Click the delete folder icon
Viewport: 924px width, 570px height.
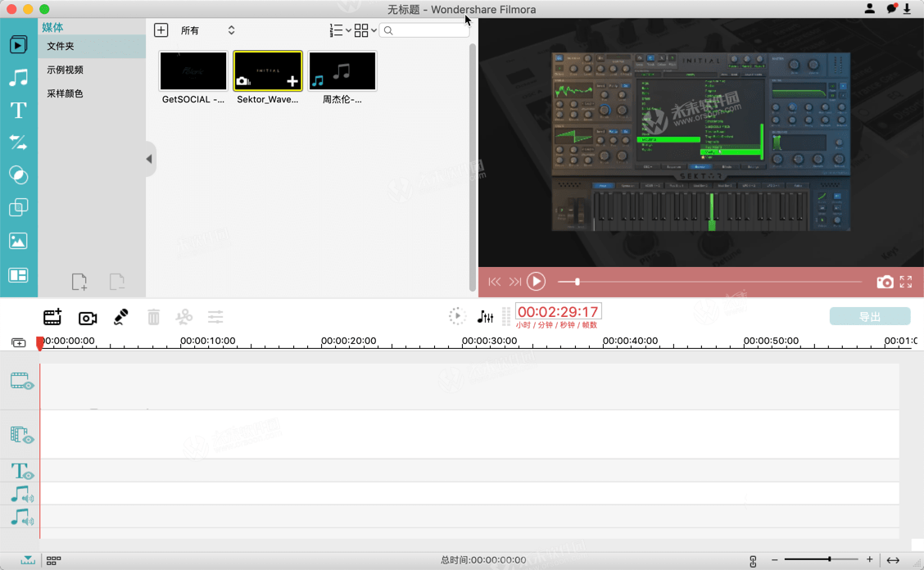[116, 282]
